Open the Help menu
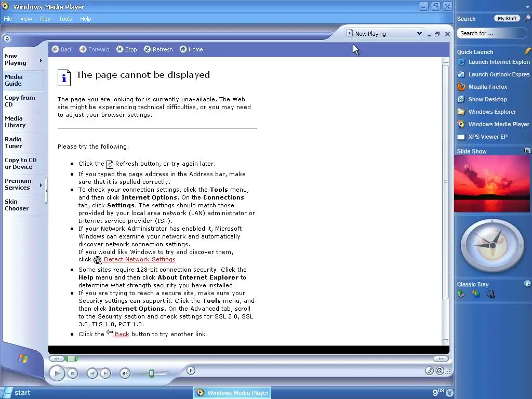This screenshot has width=532, height=399. 86,19
